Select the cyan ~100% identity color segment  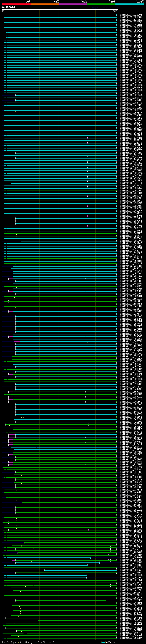(x=130, y=4)
